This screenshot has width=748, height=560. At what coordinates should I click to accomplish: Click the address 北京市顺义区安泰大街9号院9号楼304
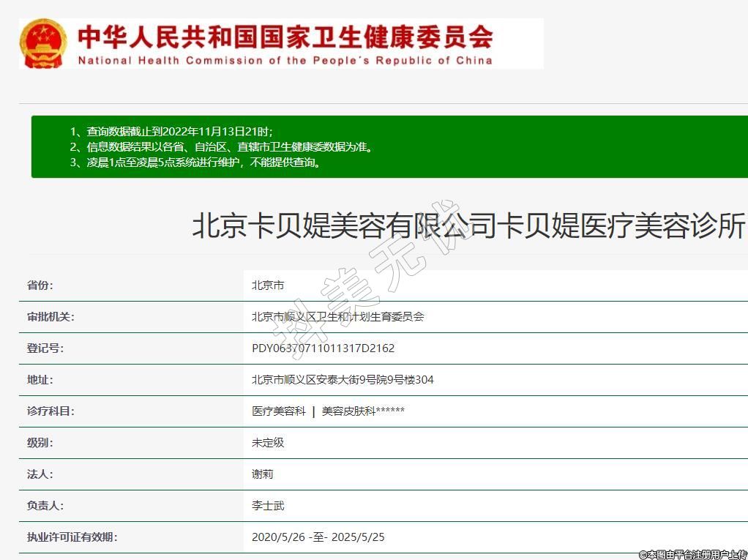343,380
